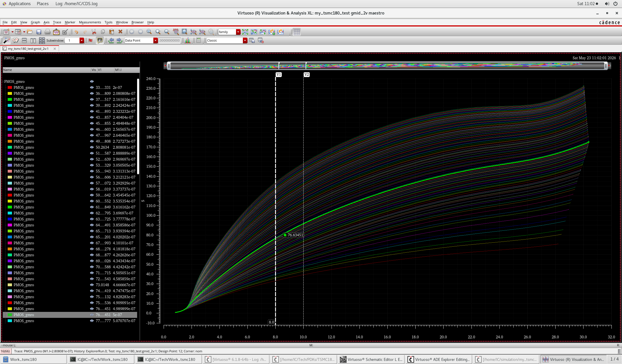Click the red flag marker icon
This screenshot has height=364, width=622.
tap(91, 40)
